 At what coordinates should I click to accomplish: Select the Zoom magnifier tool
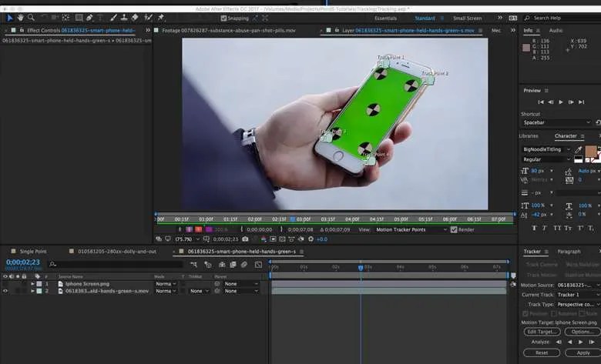pos(32,17)
